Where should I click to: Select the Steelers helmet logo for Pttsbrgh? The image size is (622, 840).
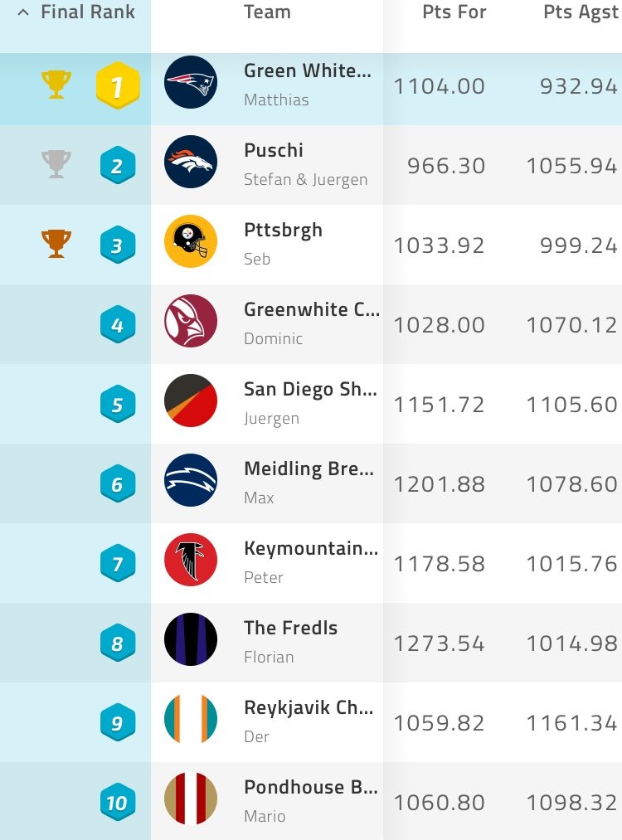pos(191,241)
